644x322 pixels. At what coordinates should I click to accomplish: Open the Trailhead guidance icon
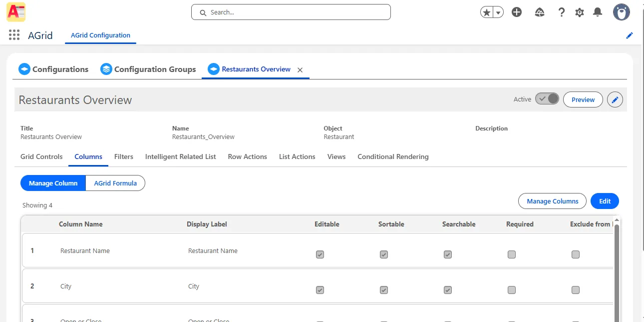point(539,12)
